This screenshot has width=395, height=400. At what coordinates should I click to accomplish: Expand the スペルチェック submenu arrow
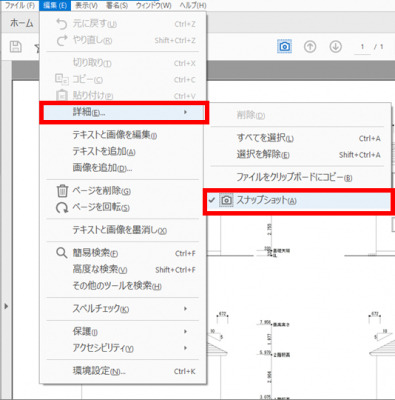click(185, 309)
